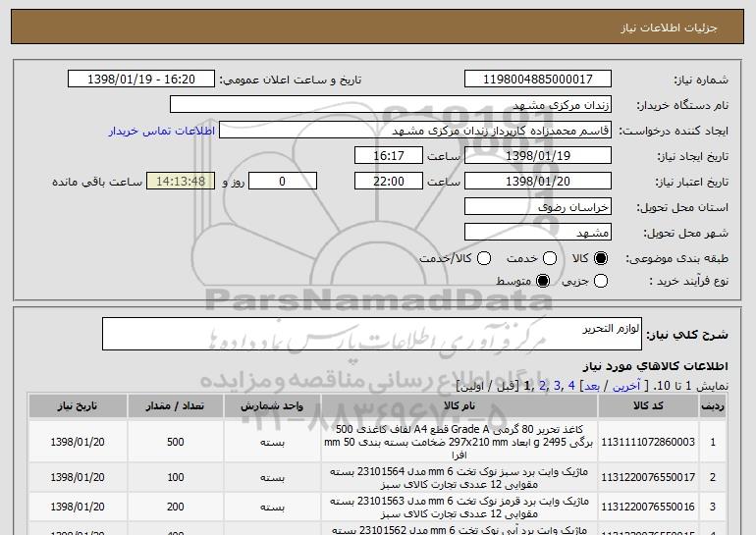This screenshot has width=756, height=535.
Task: Click the validity time field 22:00
Action: coord(389,182)
